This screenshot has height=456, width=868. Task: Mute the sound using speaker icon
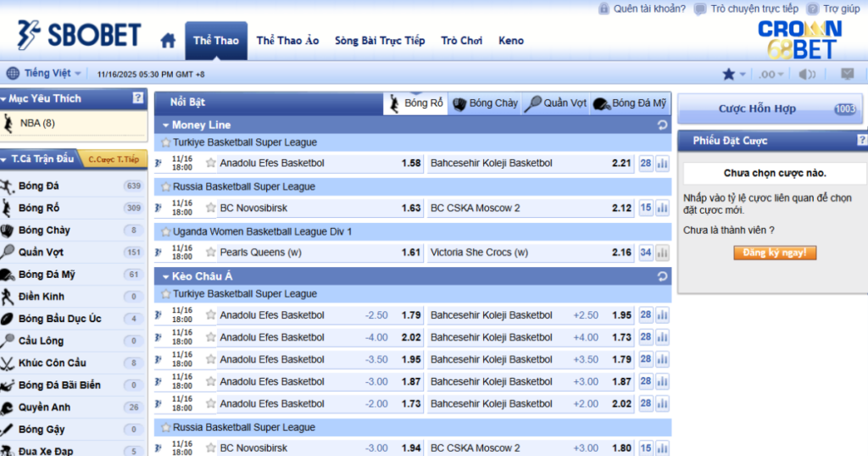pos(806,75)
